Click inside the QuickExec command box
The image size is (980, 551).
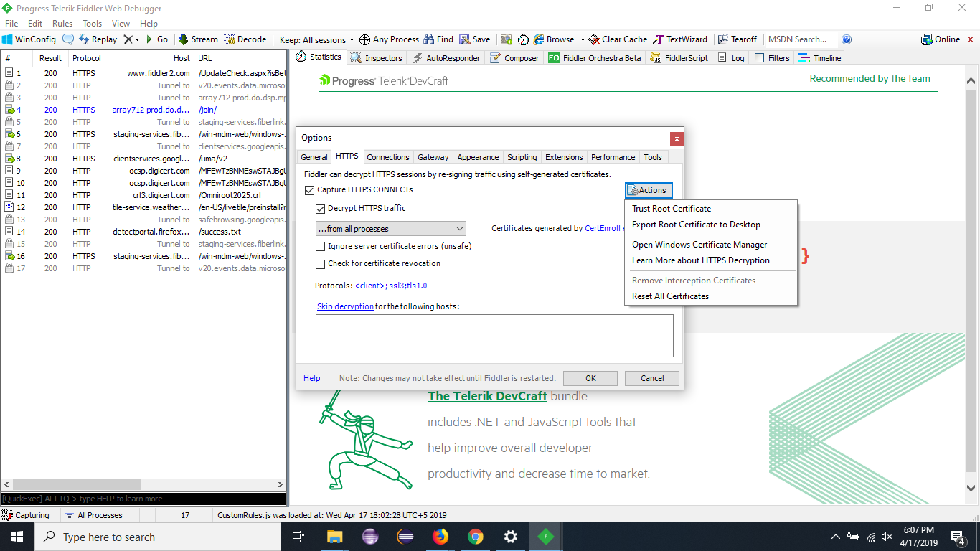143,498
